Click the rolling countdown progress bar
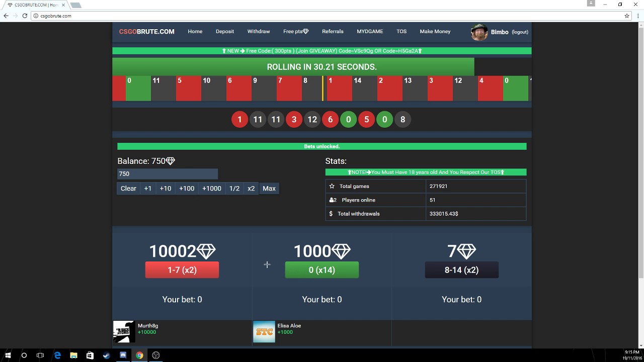This screenshot has height=362, width=644. tap(322, 66)
